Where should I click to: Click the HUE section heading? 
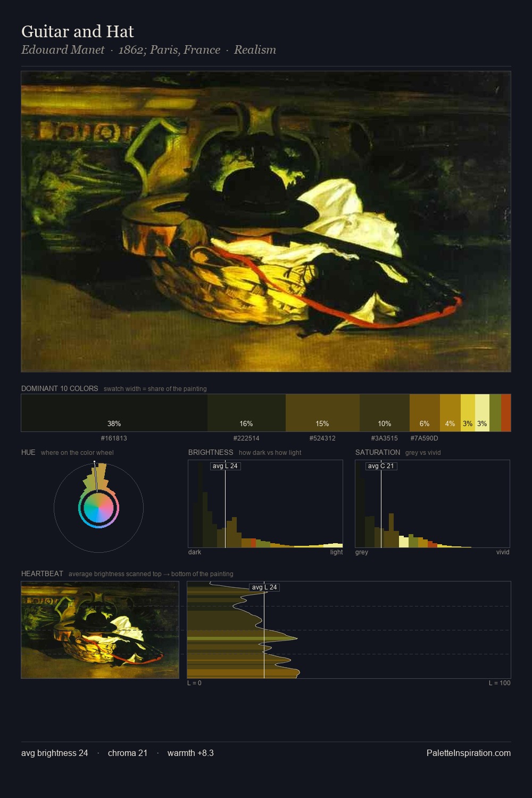28,452
